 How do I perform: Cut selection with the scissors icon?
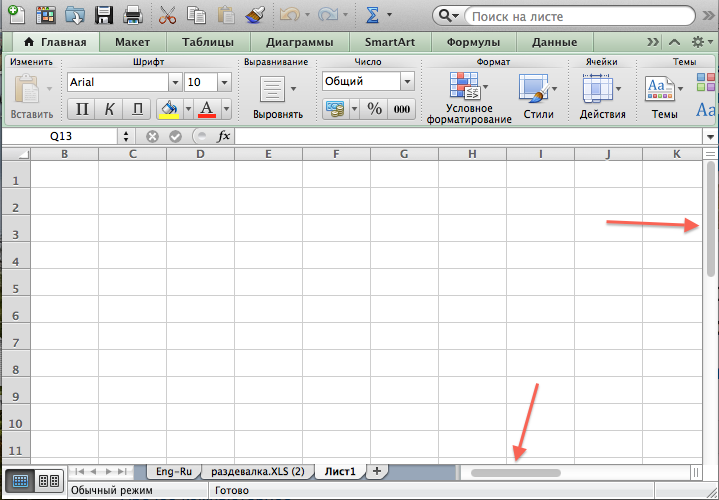(167, 16)
